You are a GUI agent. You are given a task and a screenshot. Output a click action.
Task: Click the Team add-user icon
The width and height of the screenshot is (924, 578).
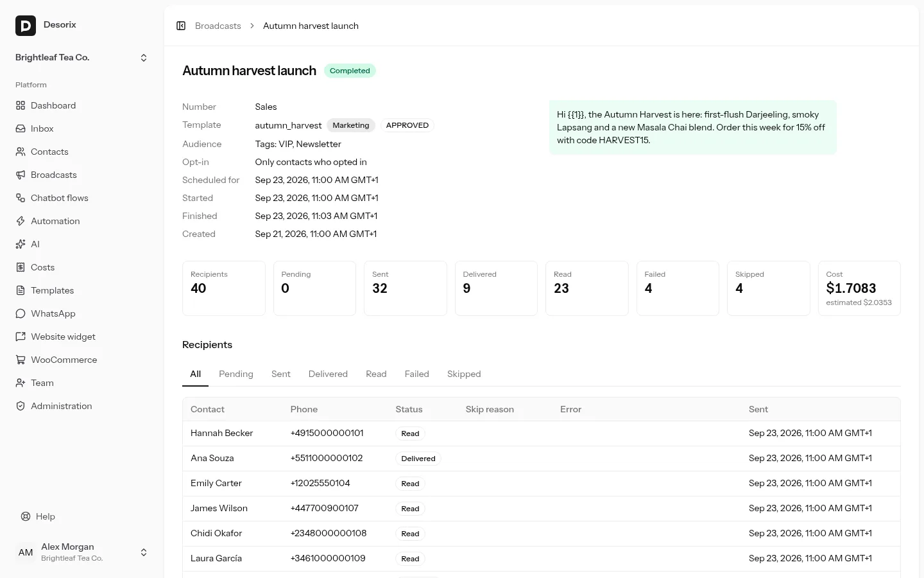[x=21, y=383]
